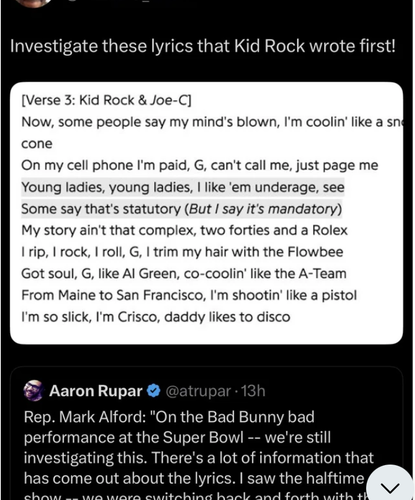Click the 'Got soul, G, like Al Green' line
The width and height of the screenshot is (415, 500).
[184, 273]
